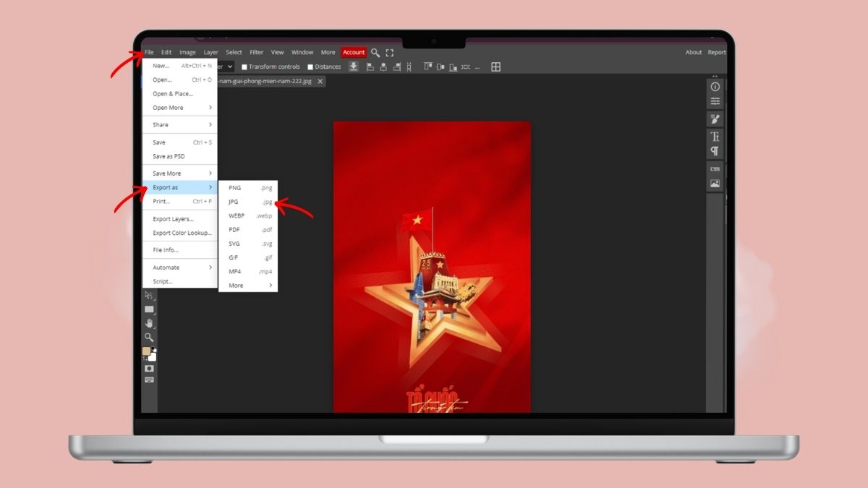Screen dimensions: 868x488
Task: Toggle the Distances checkbox
Action: 310,67
